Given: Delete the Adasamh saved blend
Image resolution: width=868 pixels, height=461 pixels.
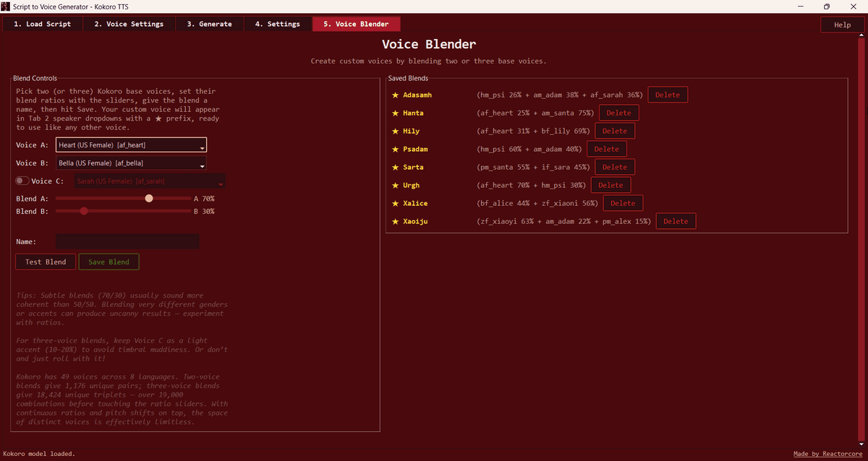Looking at the screenshot, I should coord(668,95).
